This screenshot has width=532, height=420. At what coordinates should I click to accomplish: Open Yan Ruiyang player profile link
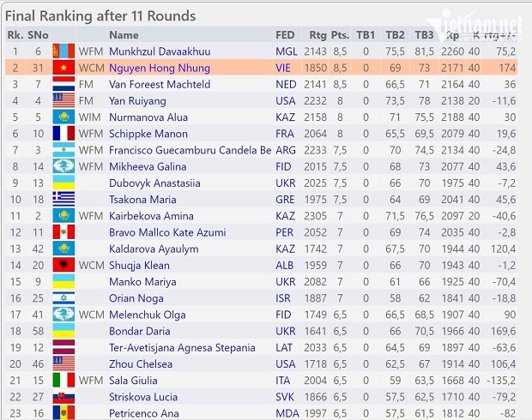tap(137, 100)
